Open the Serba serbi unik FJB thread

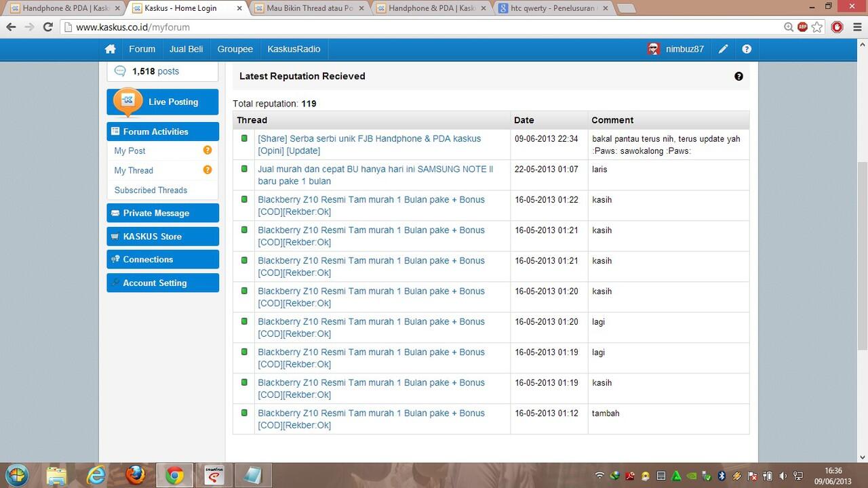tap(369, 144)
